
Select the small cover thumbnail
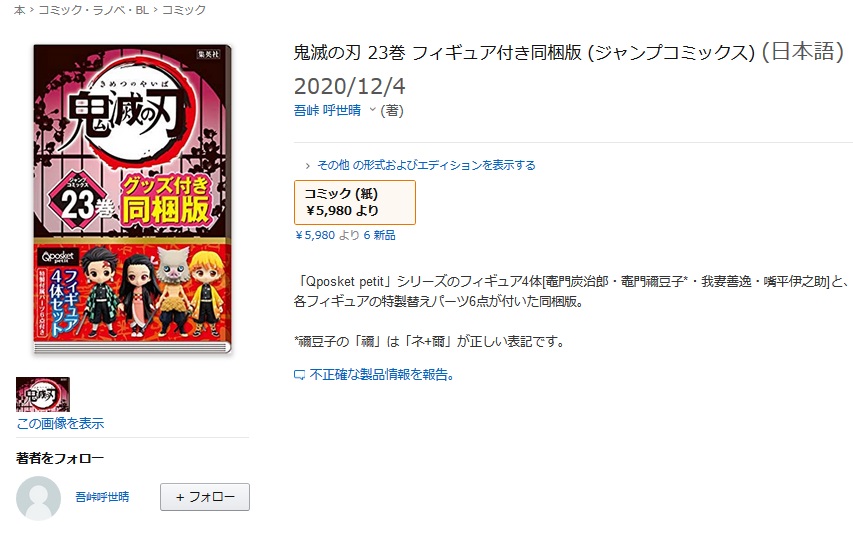point(43,394)
